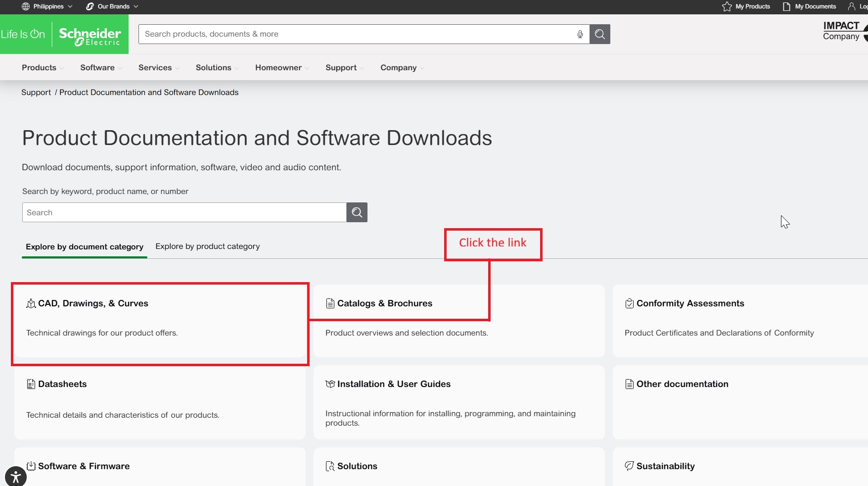
Task: Click the user login icon
Action: pos(852,6)
